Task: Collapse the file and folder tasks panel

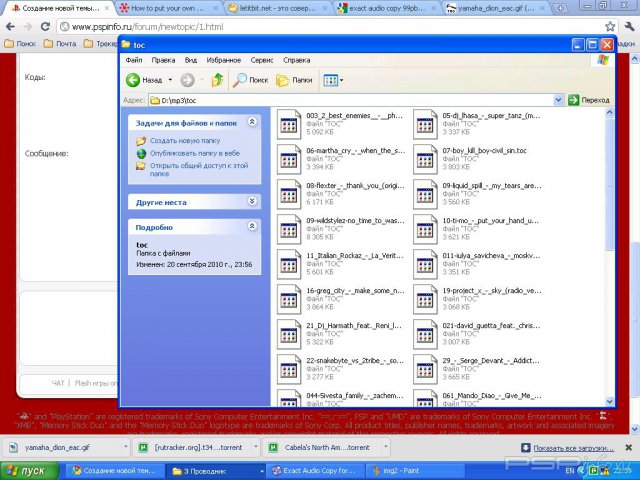Action: point(252,122)
